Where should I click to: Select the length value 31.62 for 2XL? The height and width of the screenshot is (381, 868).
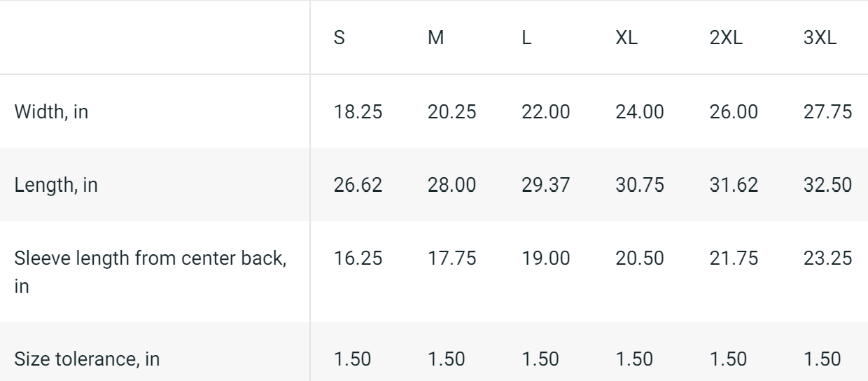[734, 186]
